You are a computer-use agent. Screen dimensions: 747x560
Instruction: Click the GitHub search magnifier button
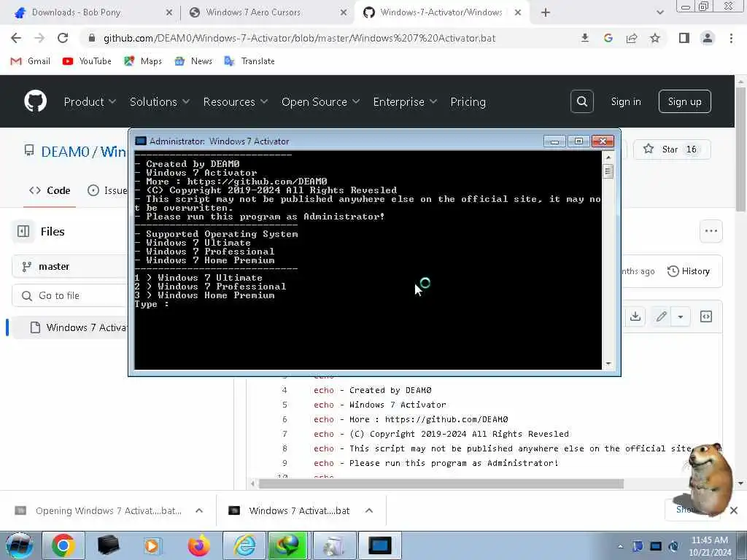(581, 101)
